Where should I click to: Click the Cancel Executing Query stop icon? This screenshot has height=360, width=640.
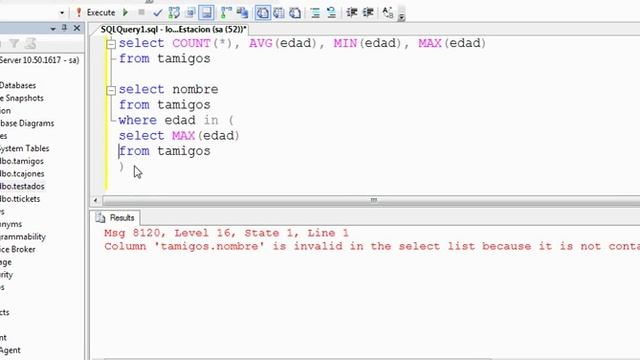click(141, 12)
